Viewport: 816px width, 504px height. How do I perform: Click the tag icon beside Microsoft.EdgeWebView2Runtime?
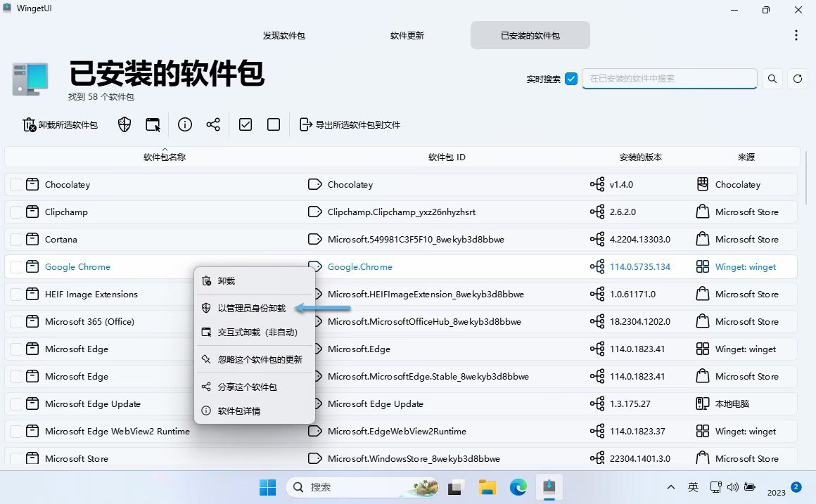315,431
